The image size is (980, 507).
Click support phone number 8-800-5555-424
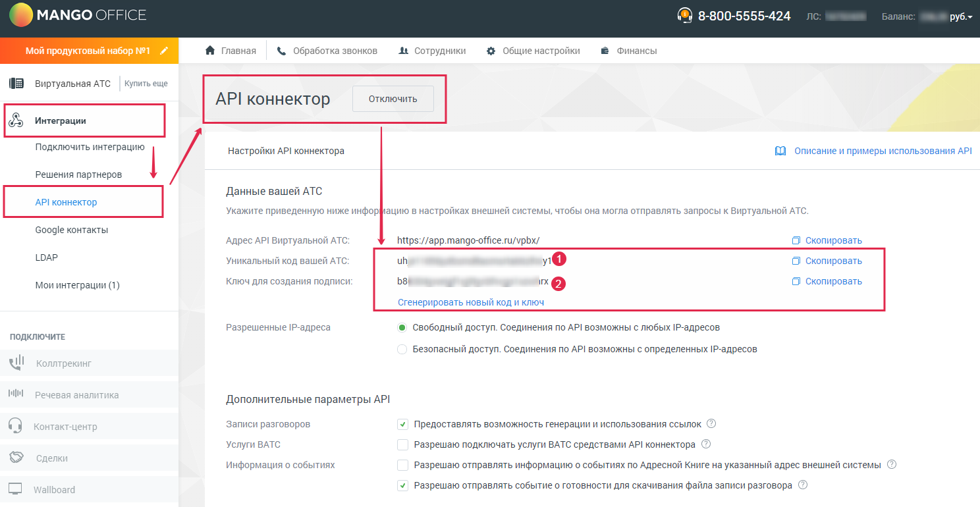(x=744, y=16)
